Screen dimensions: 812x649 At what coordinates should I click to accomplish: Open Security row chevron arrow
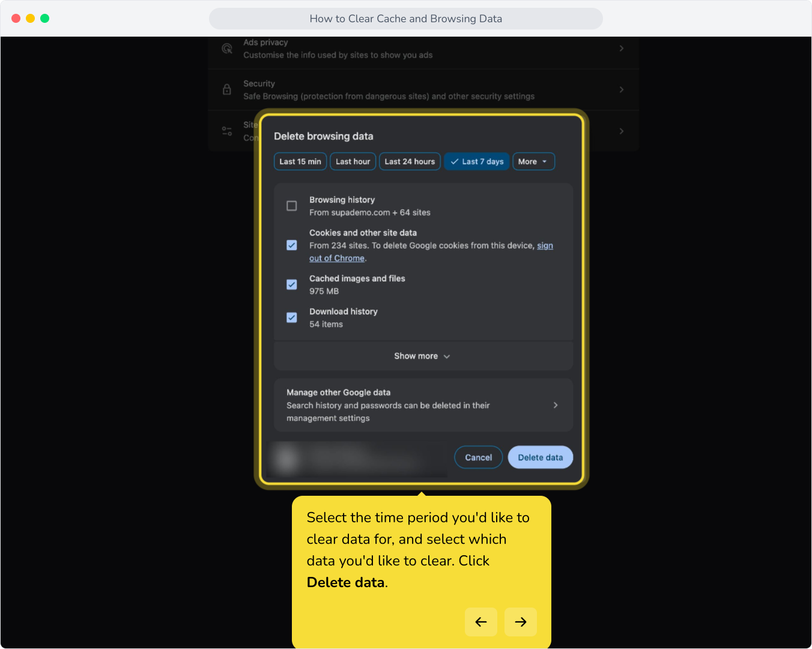pyautogui.click(x=622, y=90)
